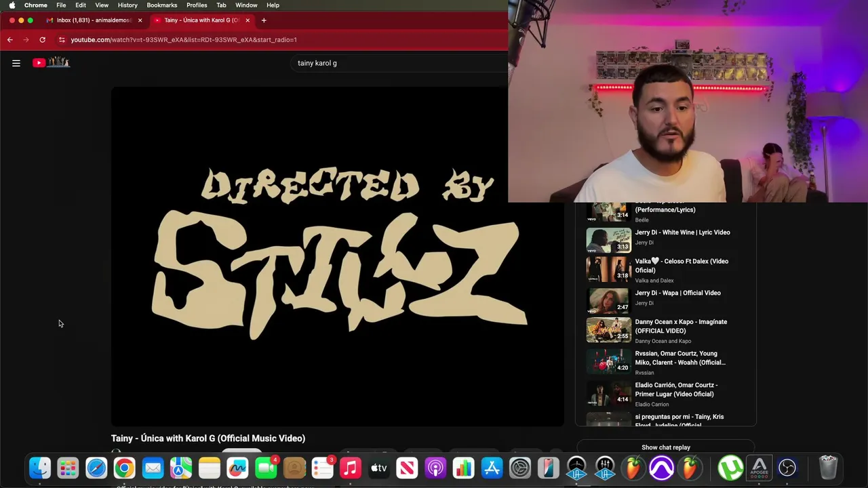This screenshot has height=488, width=868.
Task: Launch Safari from the dock
Action: tap(96, 468)
